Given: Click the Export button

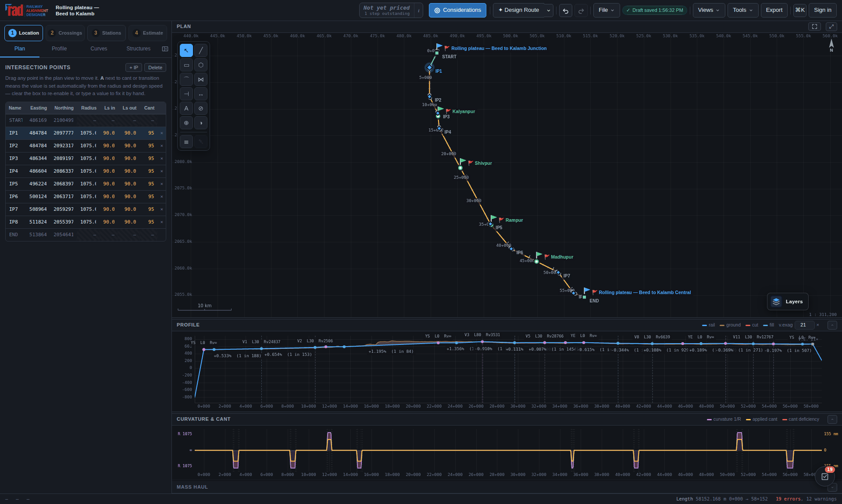Looking at the screenshot, I should [x=774, y=10].
